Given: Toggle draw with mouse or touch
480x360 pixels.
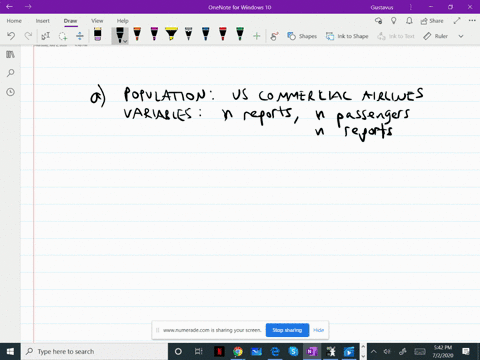Looking at the screenshot, I should (274, 36).
